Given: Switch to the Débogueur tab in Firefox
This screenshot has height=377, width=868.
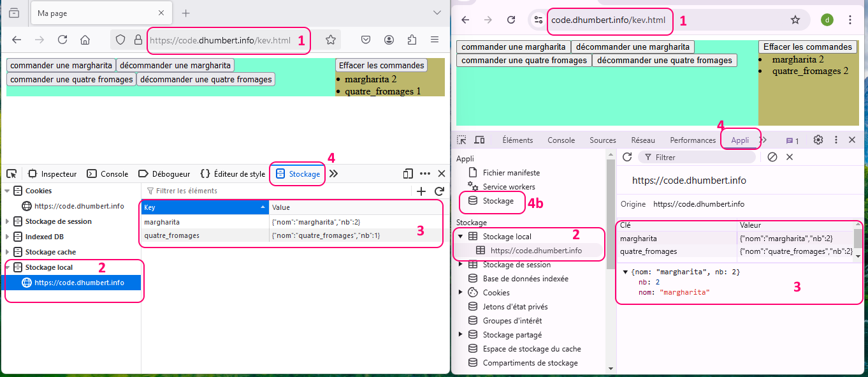Looking at the screenshot, I should [x=164, y=174].
